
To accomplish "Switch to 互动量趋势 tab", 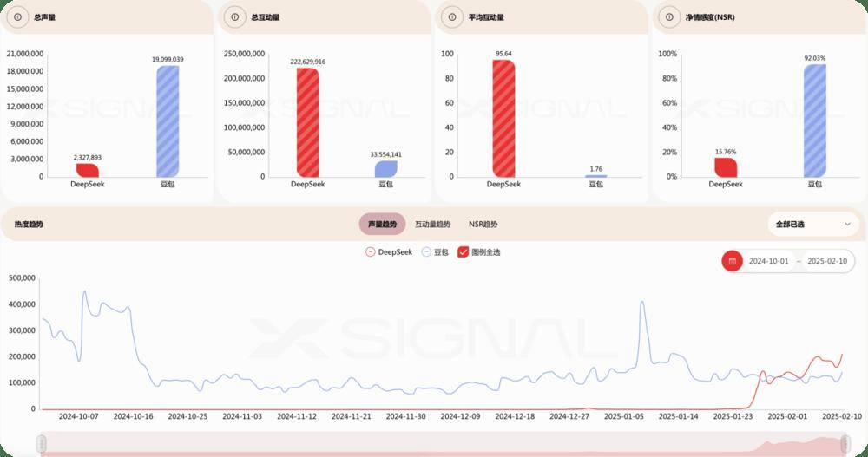I will (x=433, y=224).
